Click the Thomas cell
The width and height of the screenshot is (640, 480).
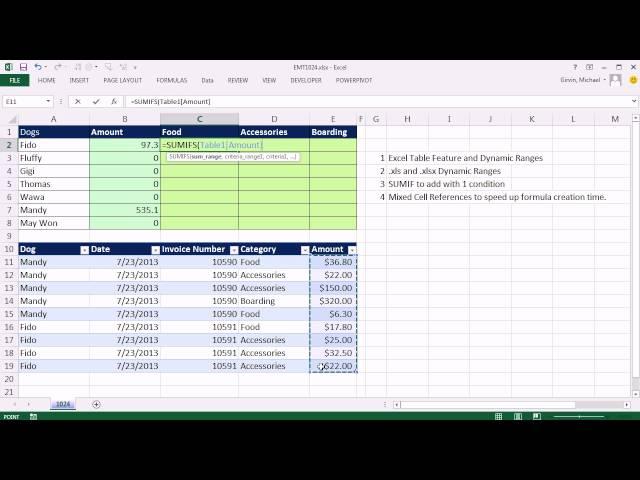tap(54, 184)
